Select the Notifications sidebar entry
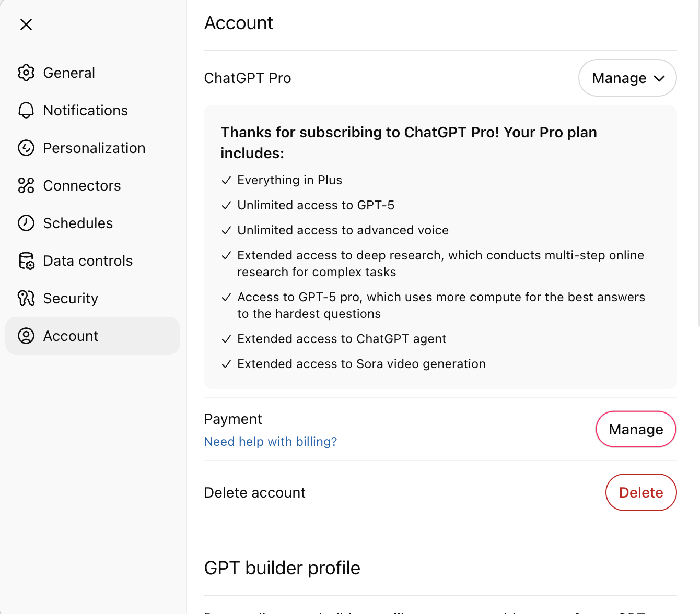This screenshot has width=700, height=614. click(85, 110)
